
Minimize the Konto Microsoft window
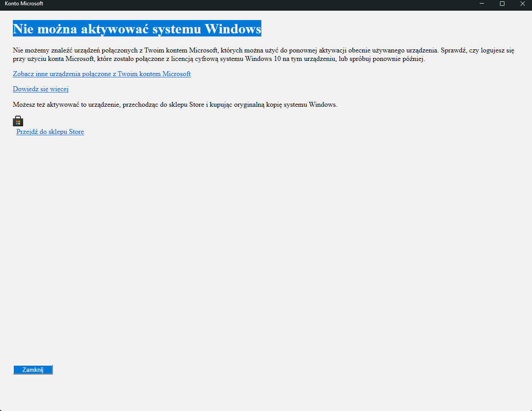click(482, 4)
